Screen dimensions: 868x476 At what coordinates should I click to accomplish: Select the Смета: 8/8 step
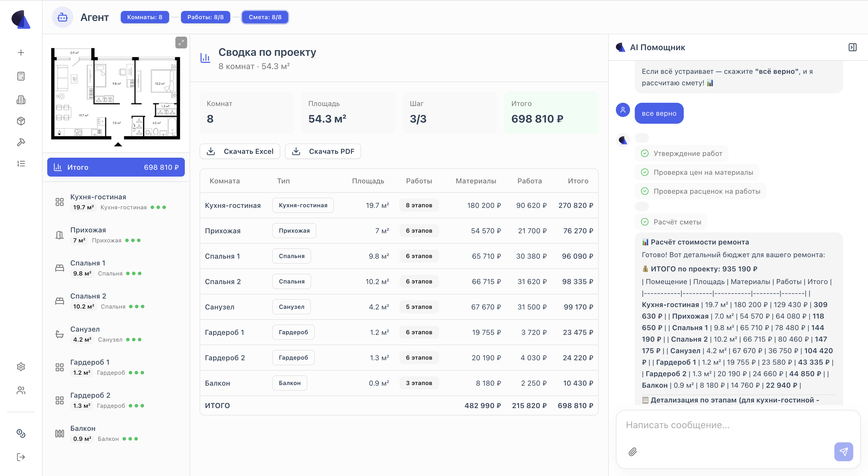pos(265,17)
